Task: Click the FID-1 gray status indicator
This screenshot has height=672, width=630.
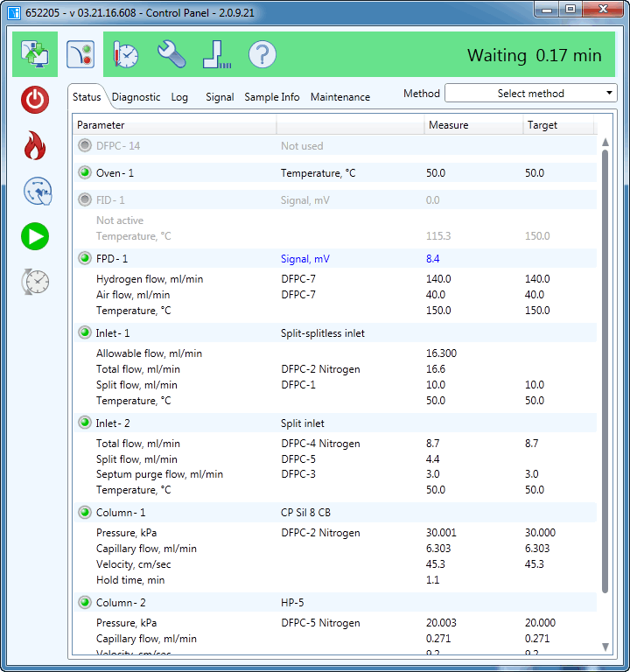Action: coord(85,199)
